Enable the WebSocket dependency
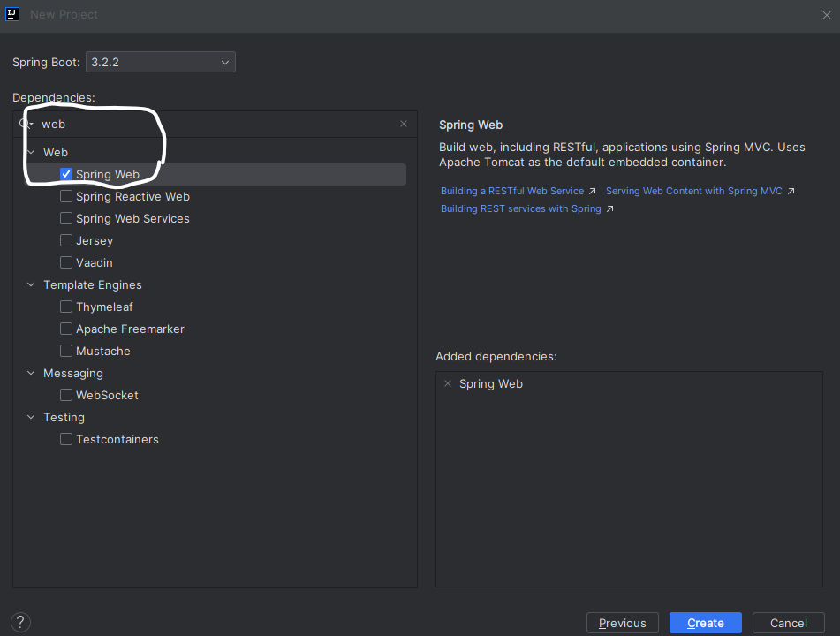Viewport: 840px width, 636px height. [x=66, y=395]
